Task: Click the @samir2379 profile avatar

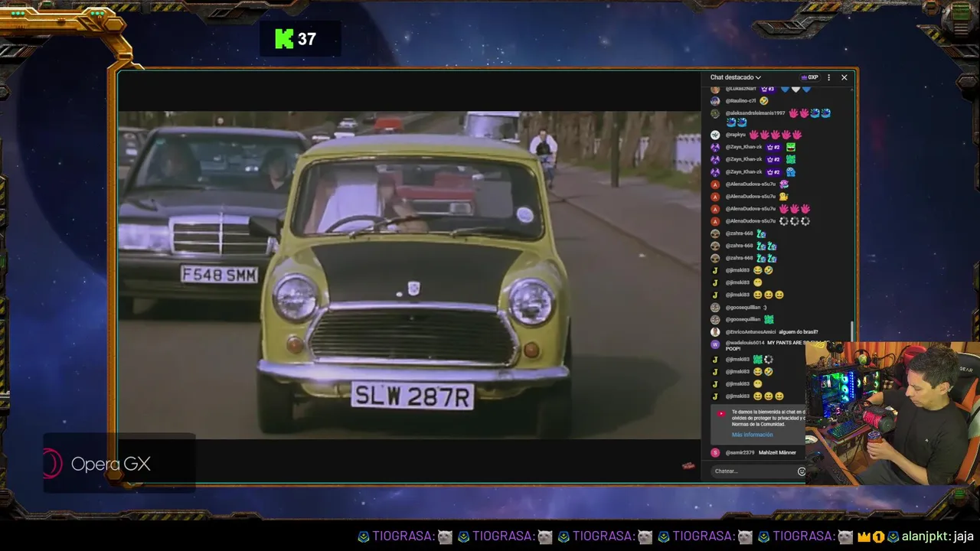Action: tap(715, 452)
